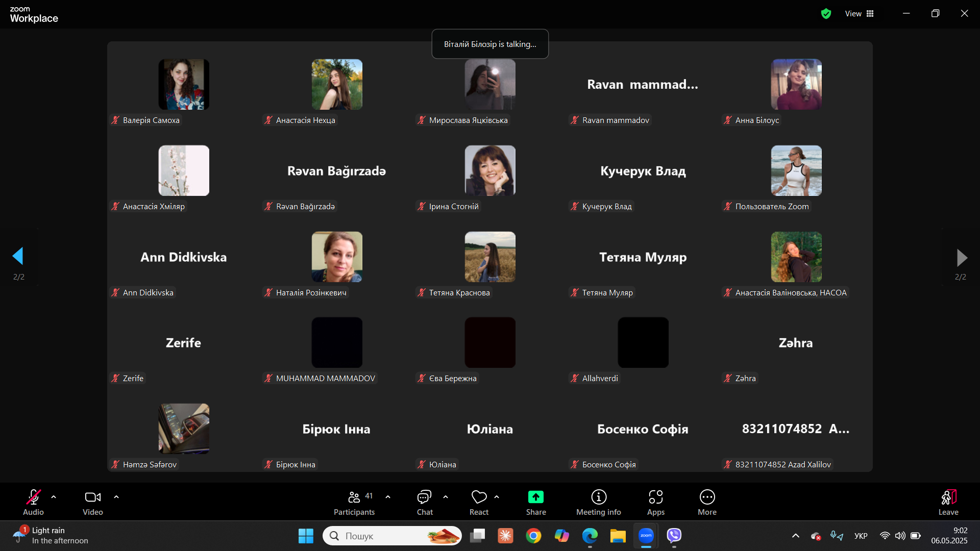Expand chat options arrow next to Chat
Image resolution: width=980 pixels, height=551 pixels.
446,496
